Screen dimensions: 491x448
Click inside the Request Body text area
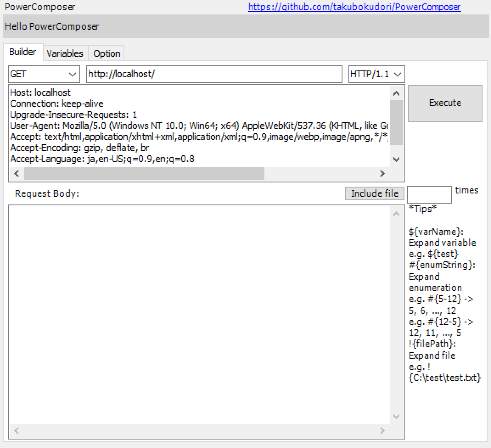coord(199,314)
